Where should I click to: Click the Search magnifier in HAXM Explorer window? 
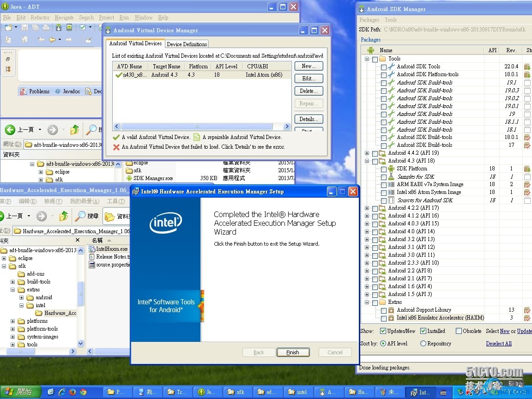81,216
